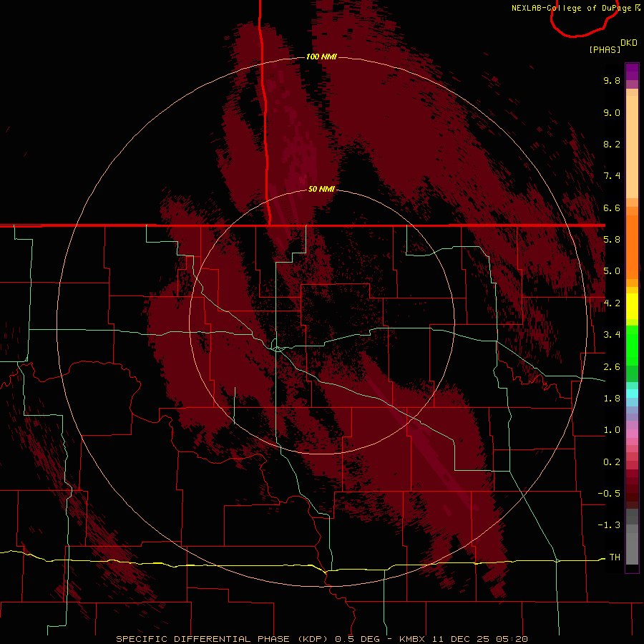
Task: Click the KMBX radar site identifier in caption
Action: 414,639
